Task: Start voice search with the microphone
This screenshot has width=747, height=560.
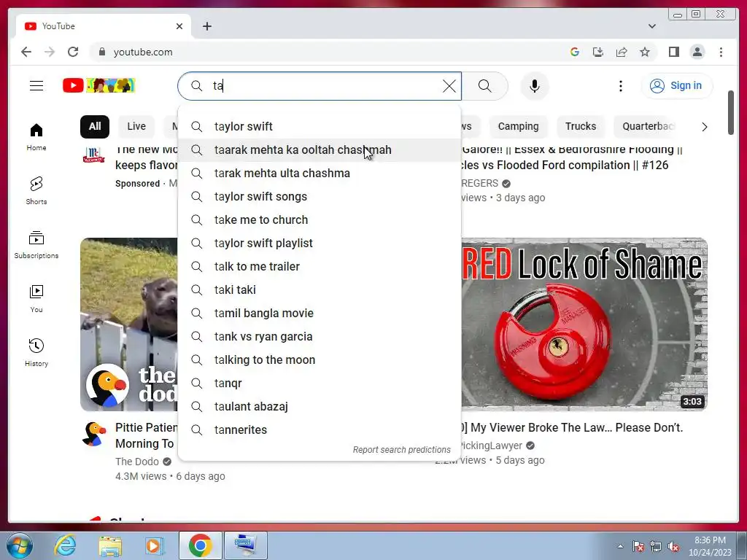Action: (535, 86)
